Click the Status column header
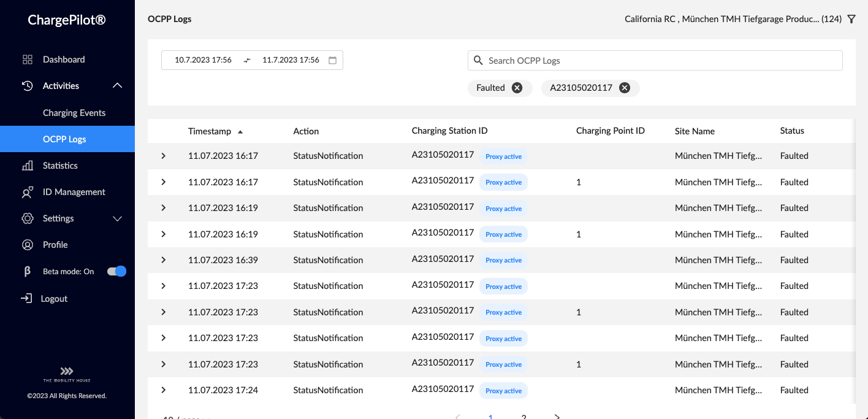 (x=792, y=131)
